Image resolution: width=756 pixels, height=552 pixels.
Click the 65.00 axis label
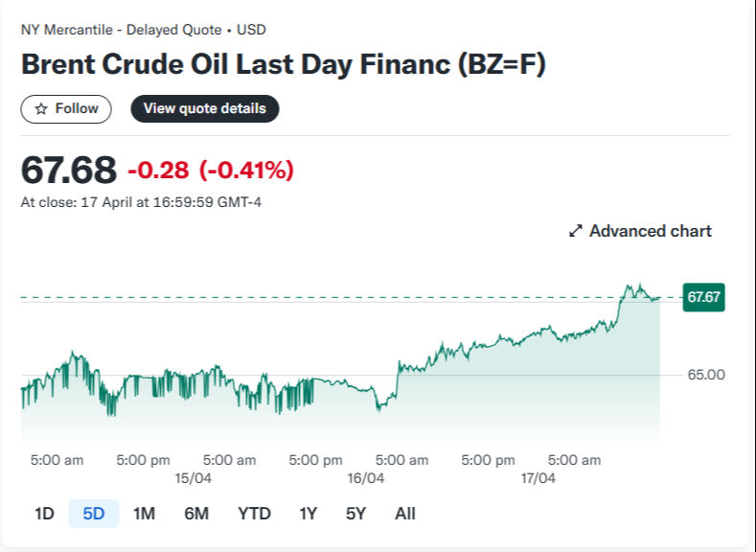(706, 375)
